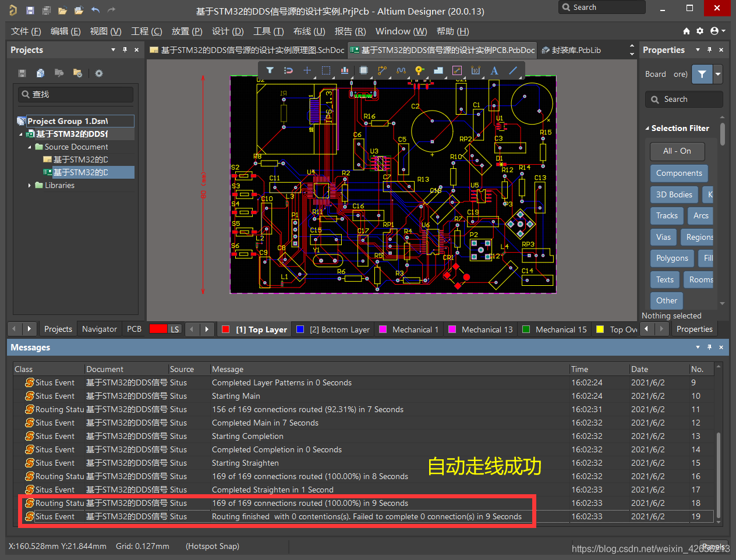Open the 设计 (D) menu
The height and width of the screenshot is (560, 736).
[x=228, y=31]
